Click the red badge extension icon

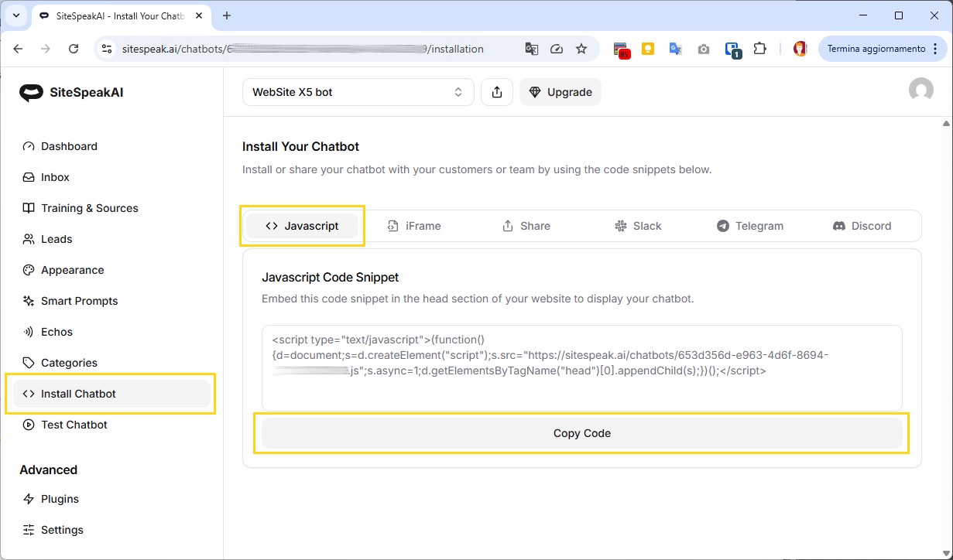coord(621,50)
